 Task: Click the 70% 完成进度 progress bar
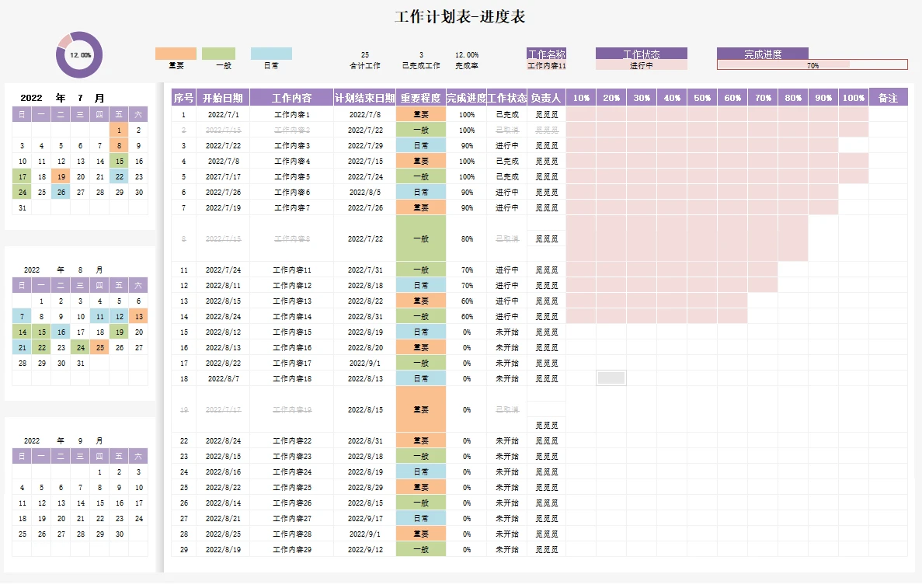812,65
